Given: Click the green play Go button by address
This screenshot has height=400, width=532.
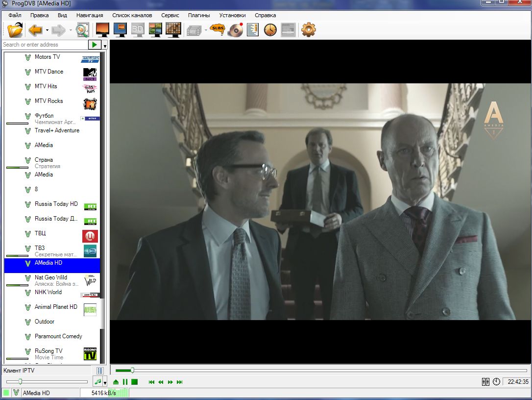Looking at the screenshot, I should (95, 45).
